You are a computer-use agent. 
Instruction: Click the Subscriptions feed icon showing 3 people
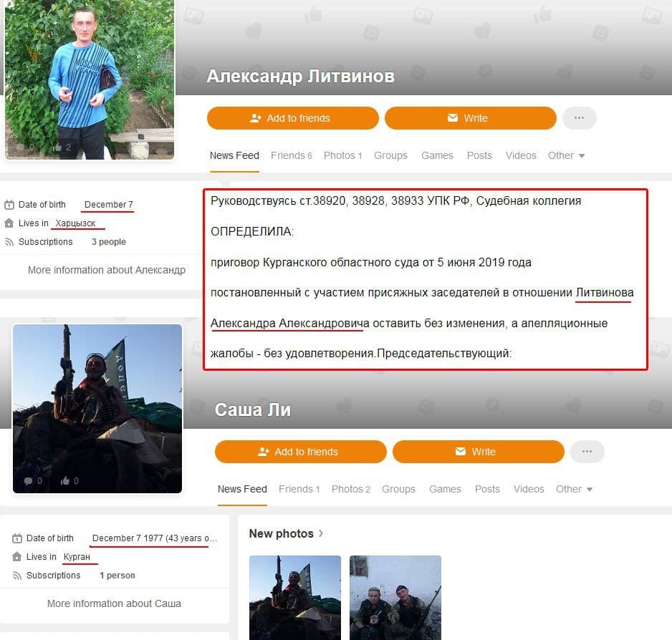(x=9, y=242)
